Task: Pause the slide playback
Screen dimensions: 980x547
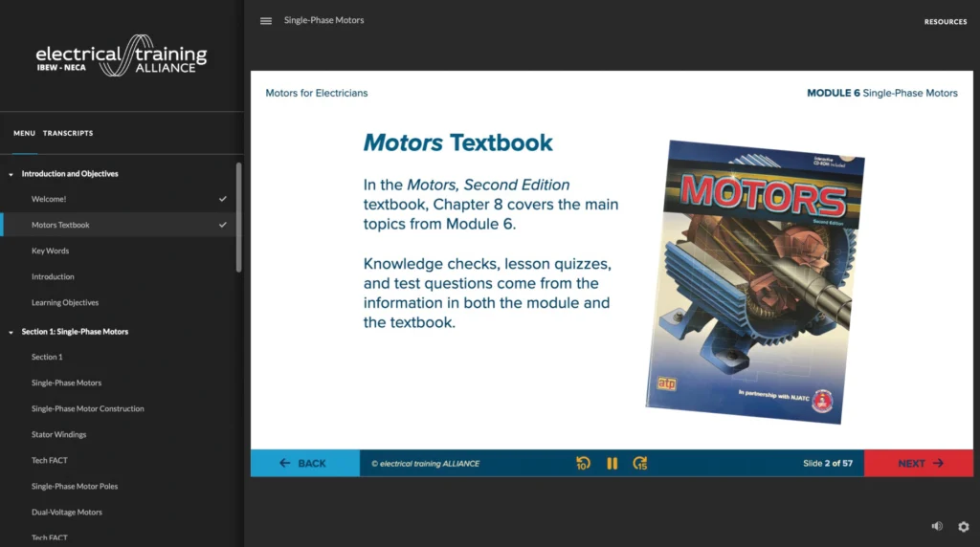Action: point(612,464)
